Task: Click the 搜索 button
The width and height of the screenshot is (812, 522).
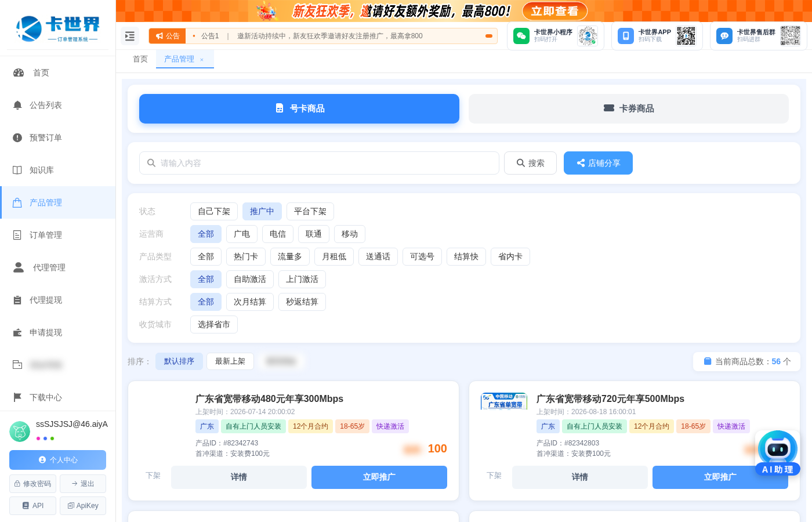Action: coord(531,163)
